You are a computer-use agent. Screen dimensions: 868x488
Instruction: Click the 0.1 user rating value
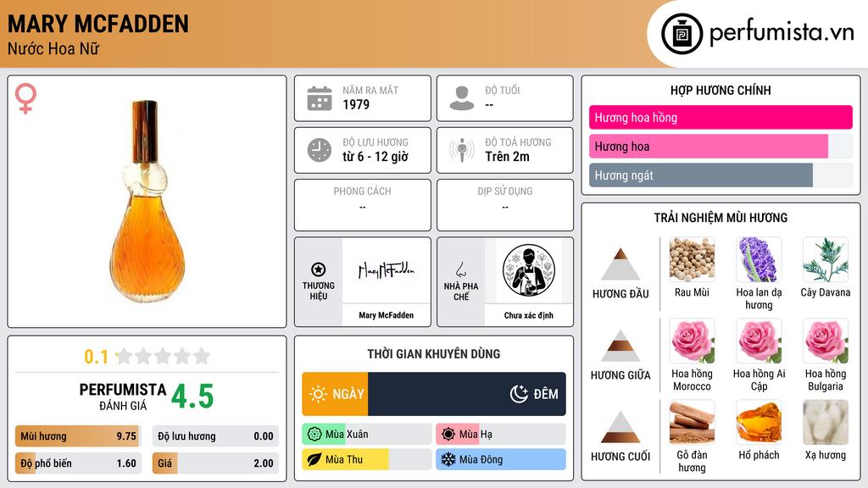(x=96, y=357)
